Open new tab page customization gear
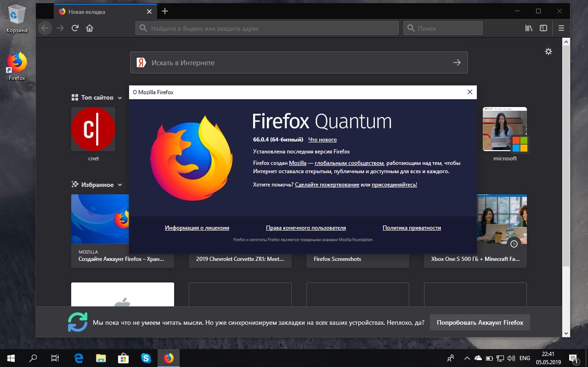This screenshot has width=588, height=367. pyautogui.click(x=548, y=51)
